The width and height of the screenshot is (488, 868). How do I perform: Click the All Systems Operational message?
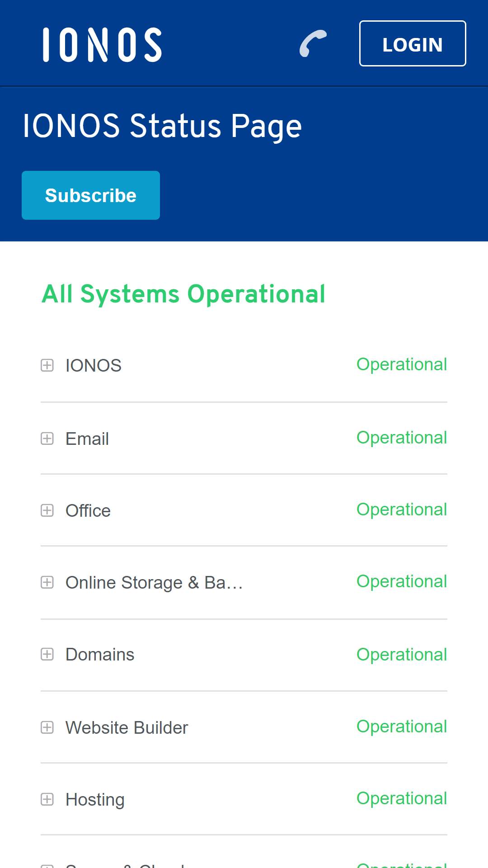pyautogui.click(x=183, y=294)
